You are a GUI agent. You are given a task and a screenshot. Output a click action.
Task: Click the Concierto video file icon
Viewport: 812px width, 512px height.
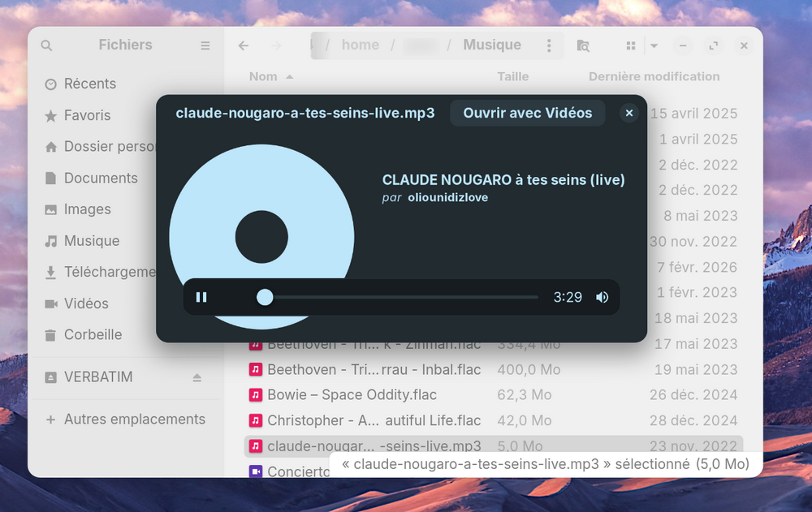click(255, 471)
